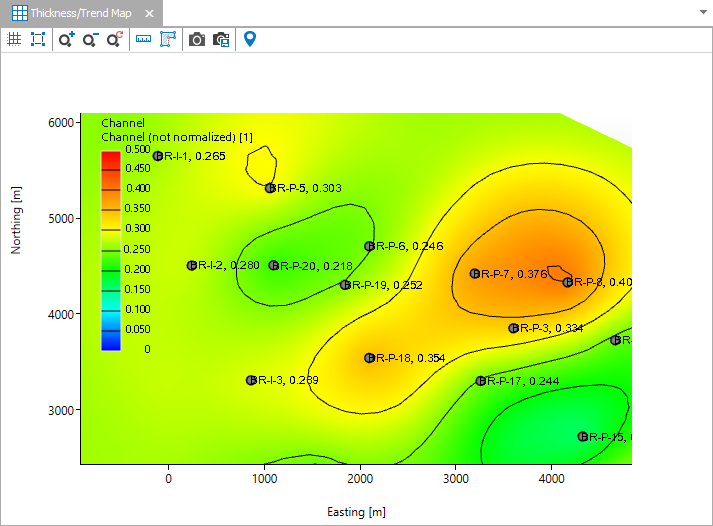Select well marker R-I-1
The height and width of the screenshot is (526, 713).
158,156
